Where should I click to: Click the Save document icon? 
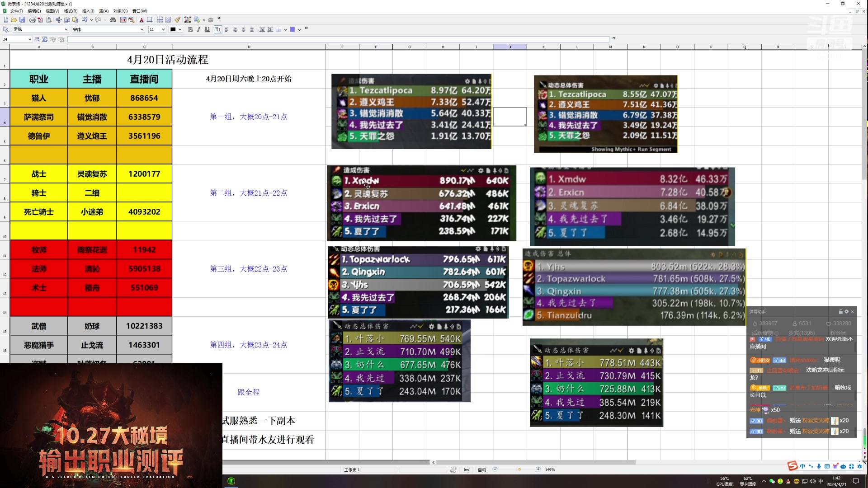(22, 20)
